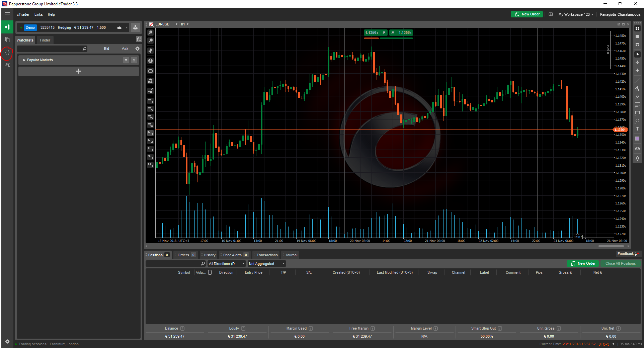Viewport: 644px width, 348px height.
Task: Switch to free-chart layout mode
Action: 637,45
